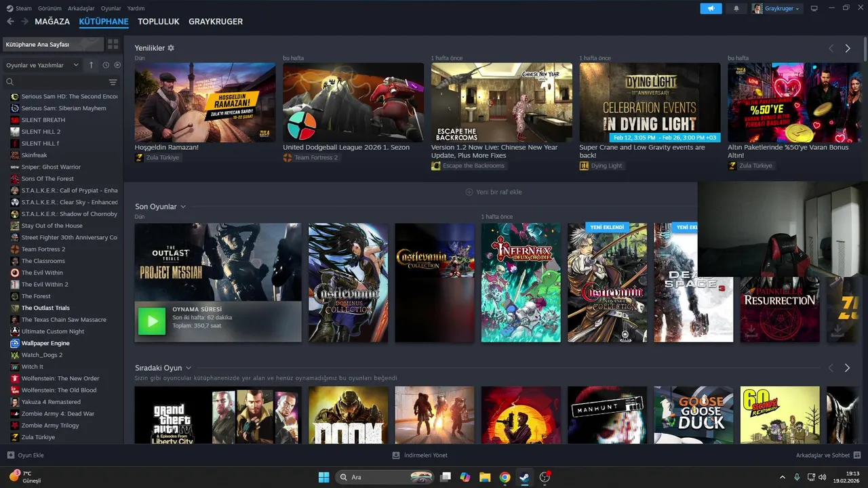868x488 pixels.
Task: Open Hoşgeldin Ramazan news thumbnail
Action: (x=205, y=102)
